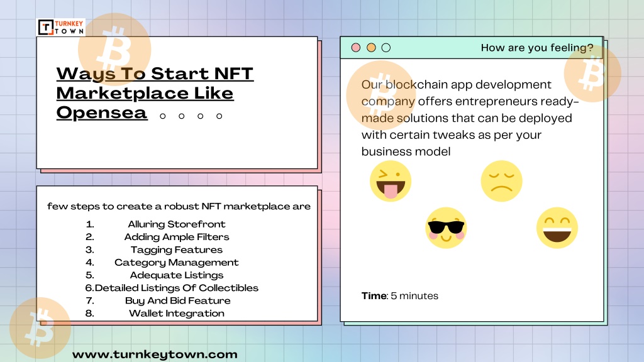This screenshot has height=362, width=644.
Task: Select 'Detailed Listings Of Collectibles' list item
Action: pyautogui.click(x=177, y=288)
